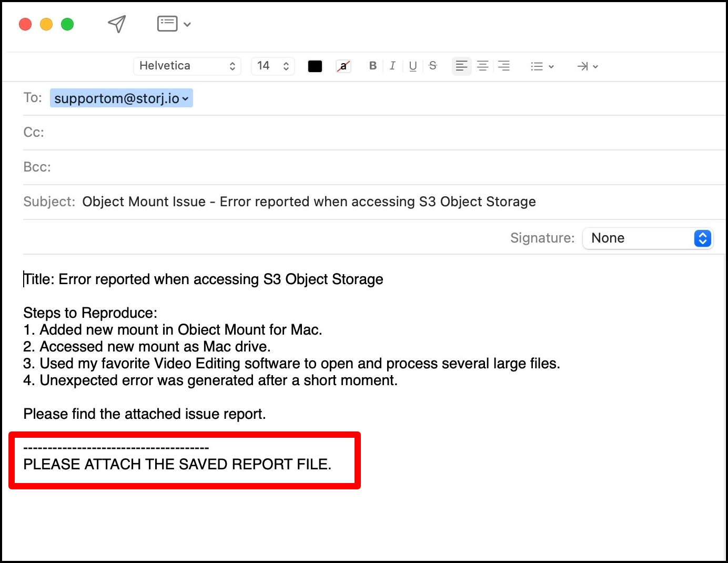The height and width of the screenshot is (563, 728).
Task: Pick the text background color icon
Action: (343, 66)
